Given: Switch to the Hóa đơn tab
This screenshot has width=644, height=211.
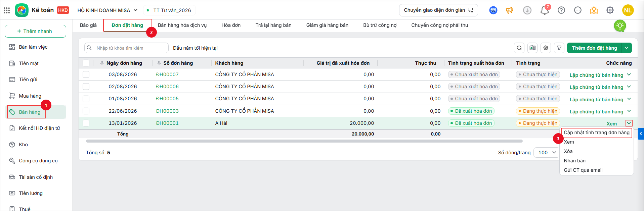Looking at the screenshot, I should click(x=231, y=25).
